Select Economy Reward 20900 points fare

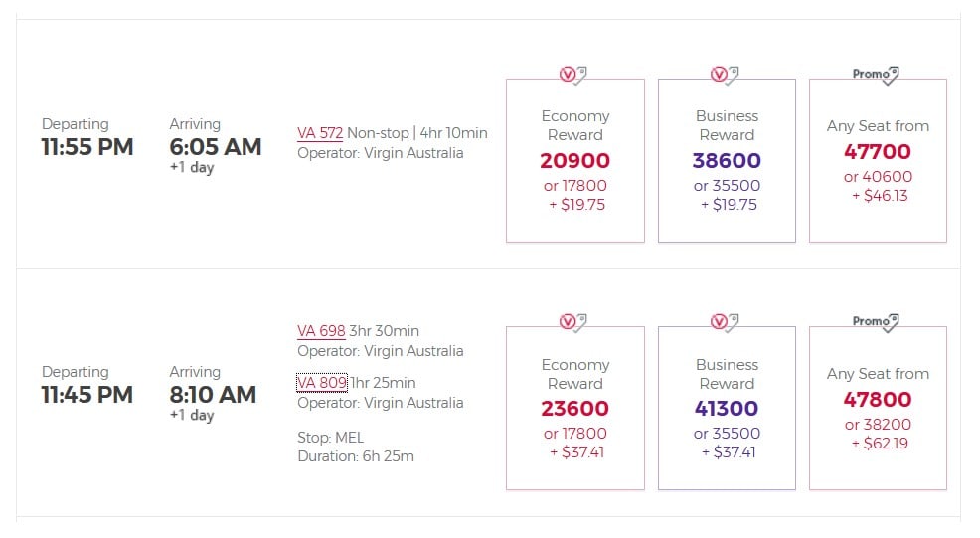click(x=575, y=160)
